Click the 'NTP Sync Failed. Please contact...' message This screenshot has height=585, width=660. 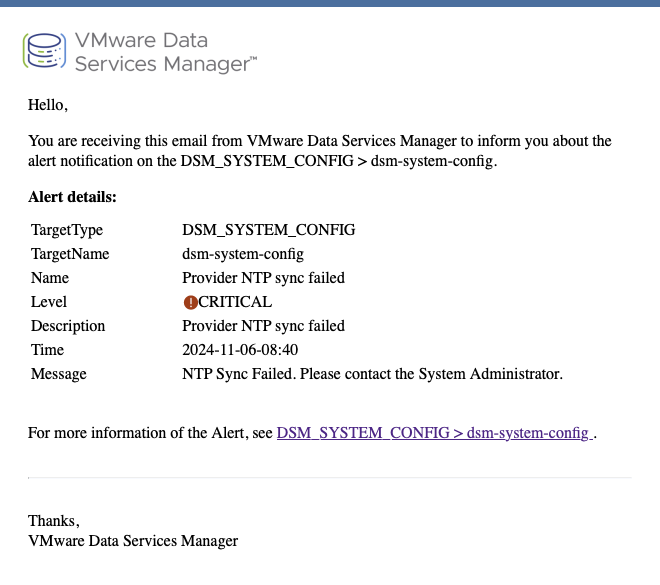373,374
